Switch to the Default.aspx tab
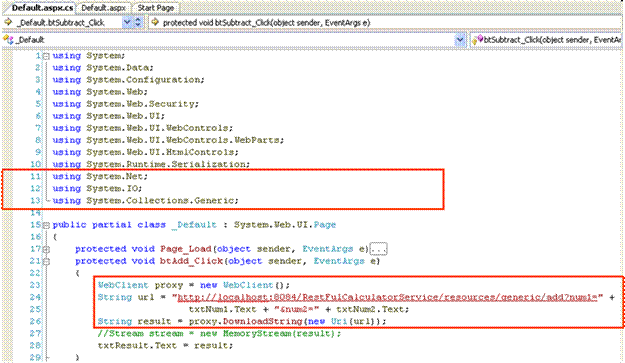This screenshot has height=363, width=625. (104, 8)
